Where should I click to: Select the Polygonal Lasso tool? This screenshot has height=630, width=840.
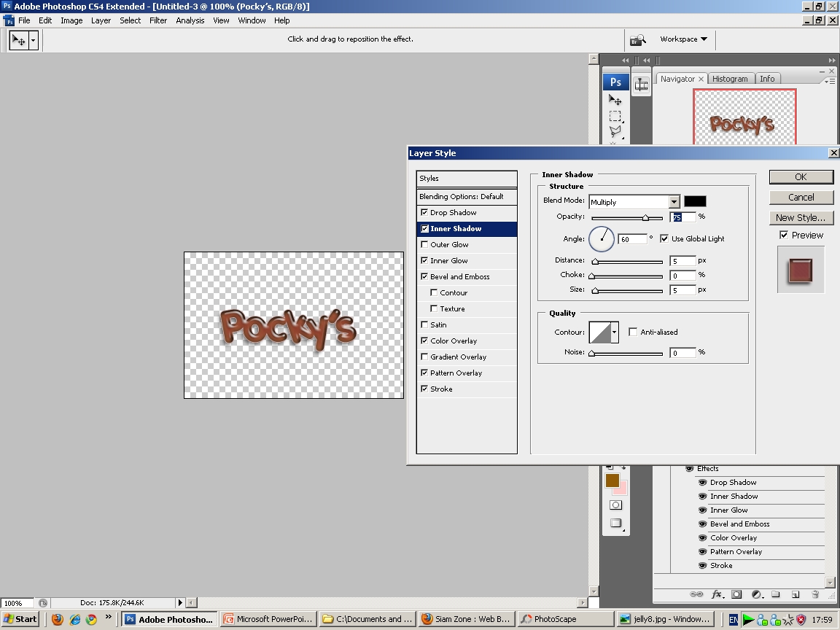[615, 131]
